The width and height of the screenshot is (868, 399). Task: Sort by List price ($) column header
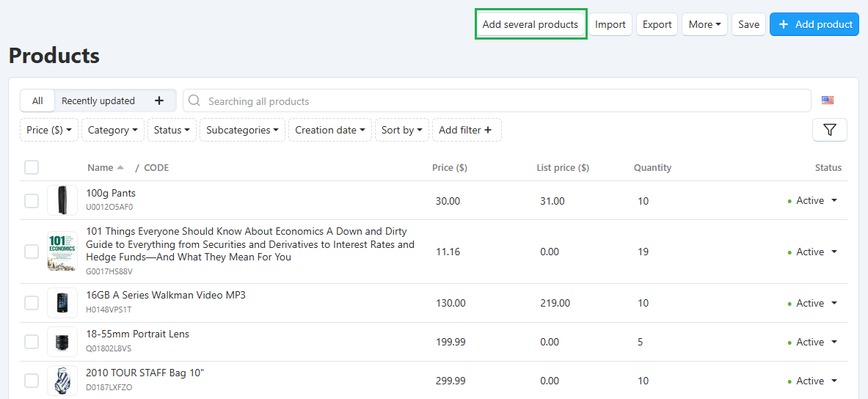coord(563,168)
